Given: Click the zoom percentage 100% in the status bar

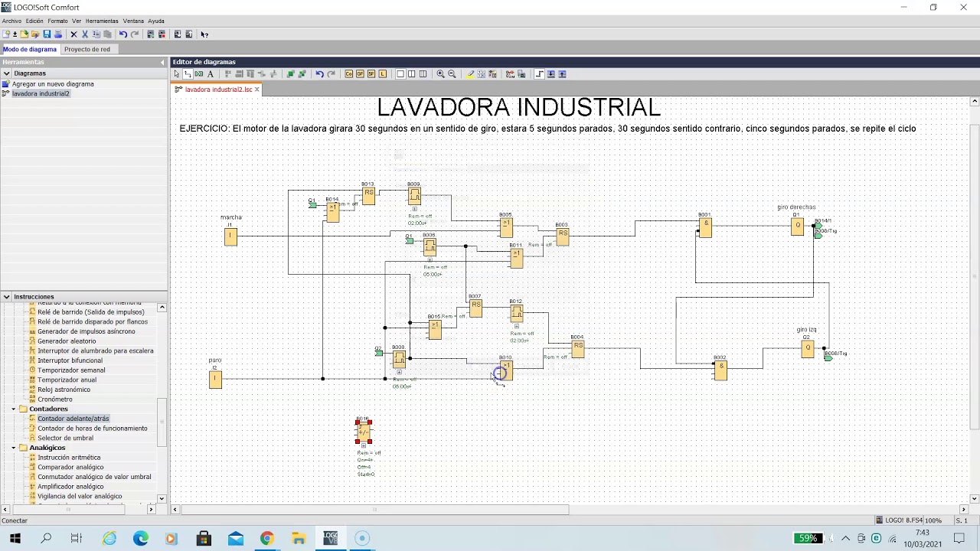Looking at the screenshot, I should [933, 520].
